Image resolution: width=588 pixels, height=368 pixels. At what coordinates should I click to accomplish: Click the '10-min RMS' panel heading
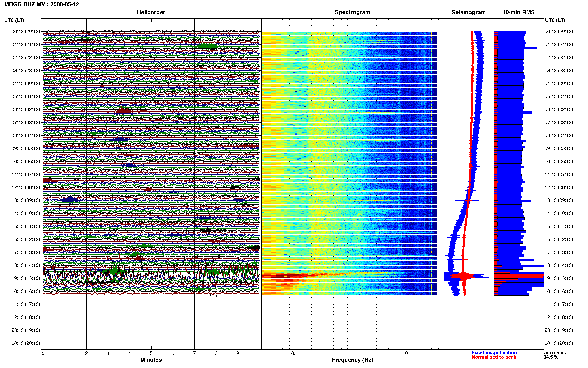[x=519, y=12]
